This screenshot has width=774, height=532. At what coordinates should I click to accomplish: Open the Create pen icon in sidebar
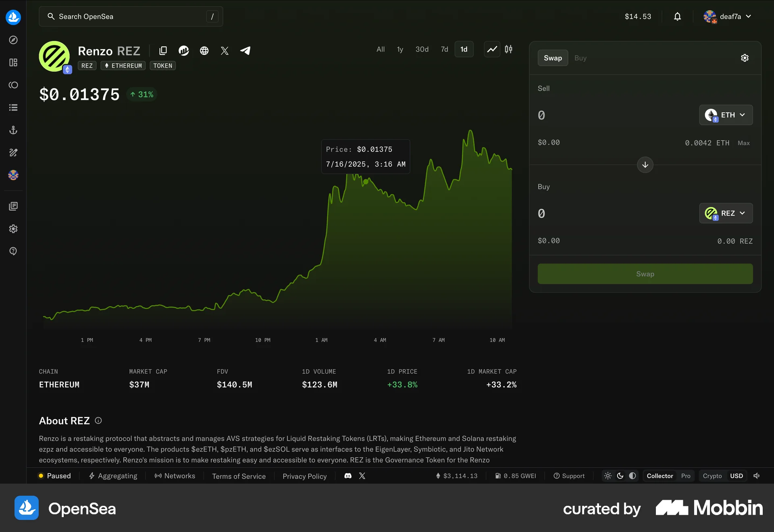pos(13,152)
